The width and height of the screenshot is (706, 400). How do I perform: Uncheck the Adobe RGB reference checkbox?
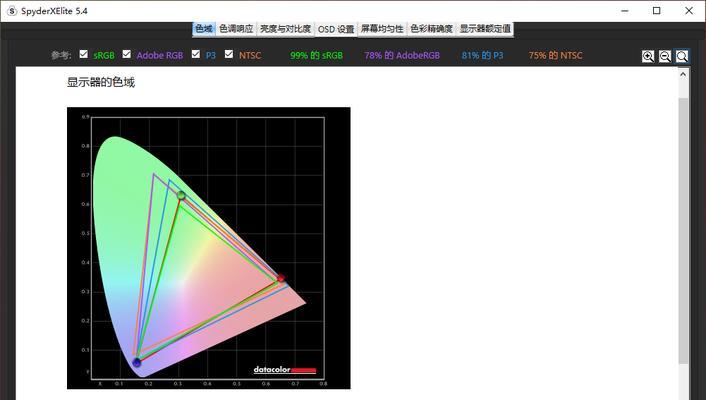click(x=127, y=54)
